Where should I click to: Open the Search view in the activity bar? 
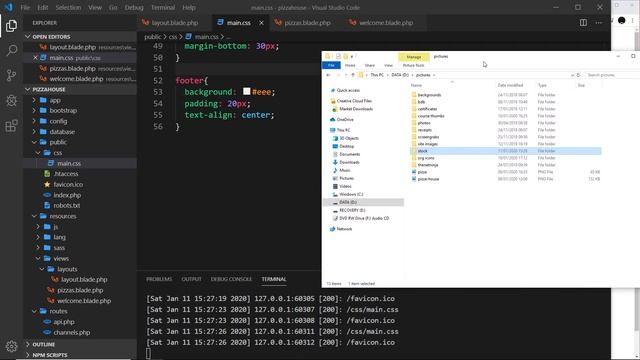pyautogui.click(x=11, y=51)
